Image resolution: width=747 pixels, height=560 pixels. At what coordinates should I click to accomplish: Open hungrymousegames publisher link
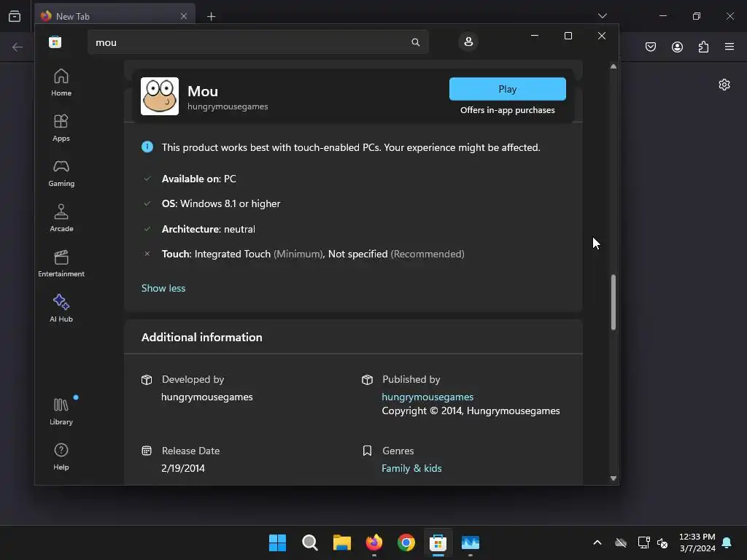coord(427,397)
